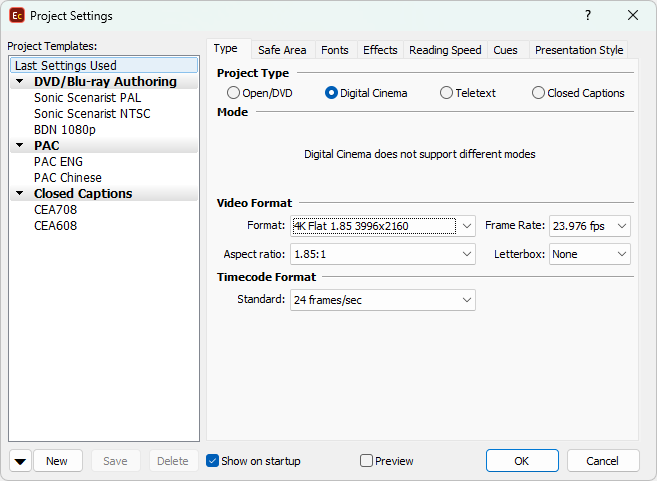Screen dimensions: 657x481
Task: Expand the Aspect ratio combo box
Action: click(x=466, y=254)
